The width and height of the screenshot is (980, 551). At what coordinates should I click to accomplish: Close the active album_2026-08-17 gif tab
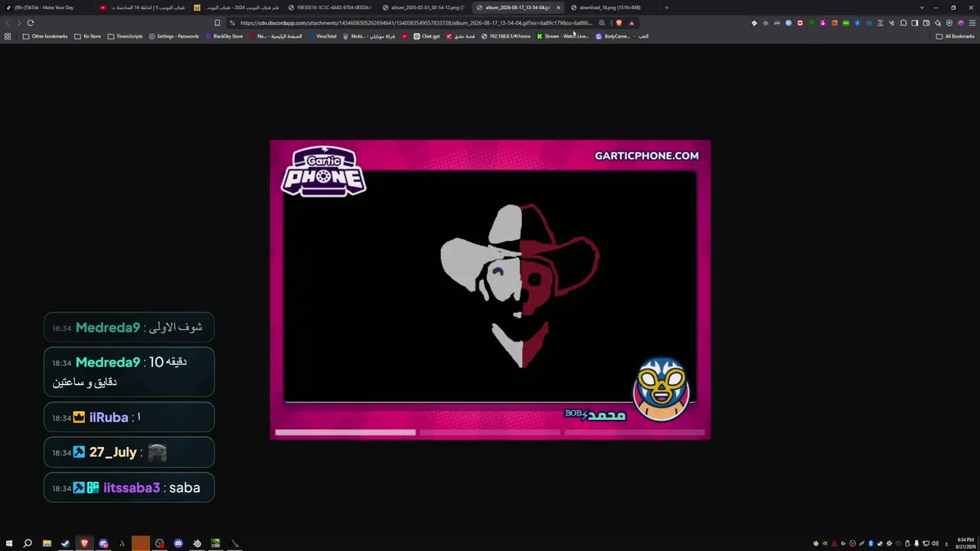(558, 8)
